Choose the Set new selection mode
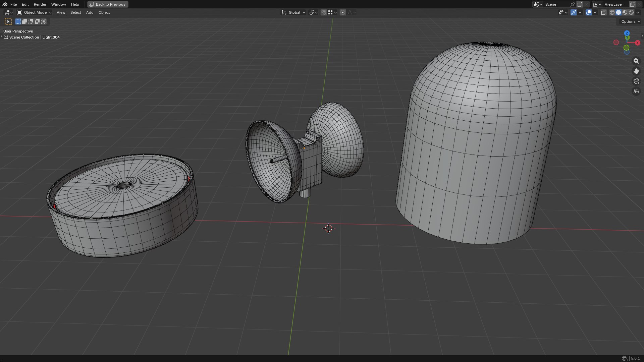Screen dimensions: 644x362 [18, 21]
